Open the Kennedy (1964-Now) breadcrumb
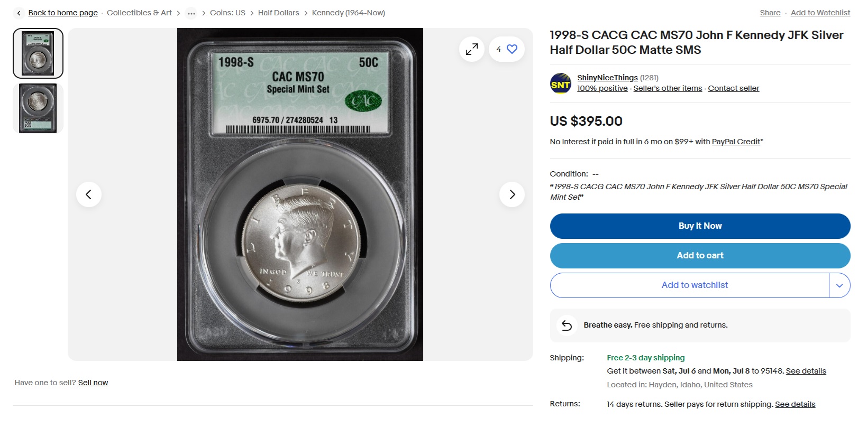Viewport: 868px width, 428px height. [x=348, y=13]
